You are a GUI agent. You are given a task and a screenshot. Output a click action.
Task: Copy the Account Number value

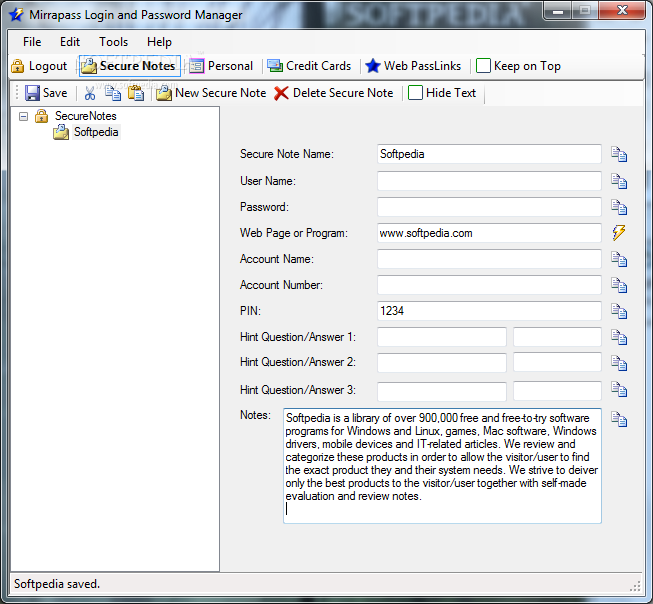pyautogui.click(x=619, y=285)
